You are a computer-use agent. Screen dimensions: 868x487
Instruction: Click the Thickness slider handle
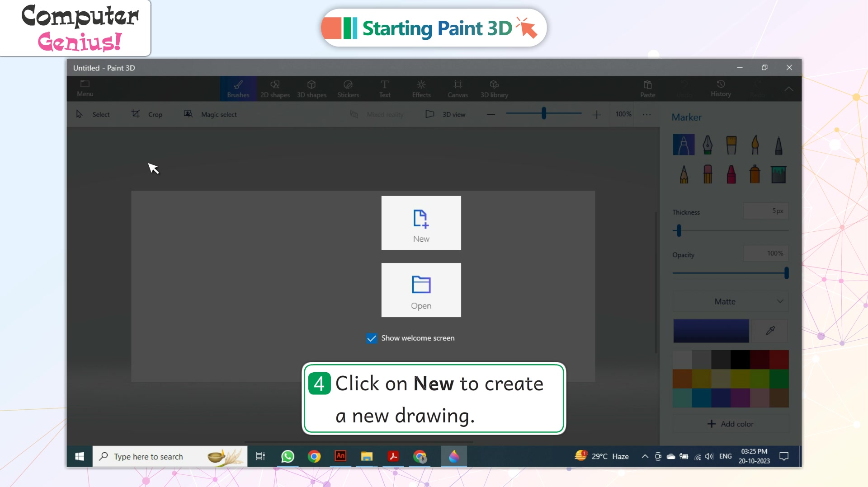pyautogui.click(x=679, y=231)
